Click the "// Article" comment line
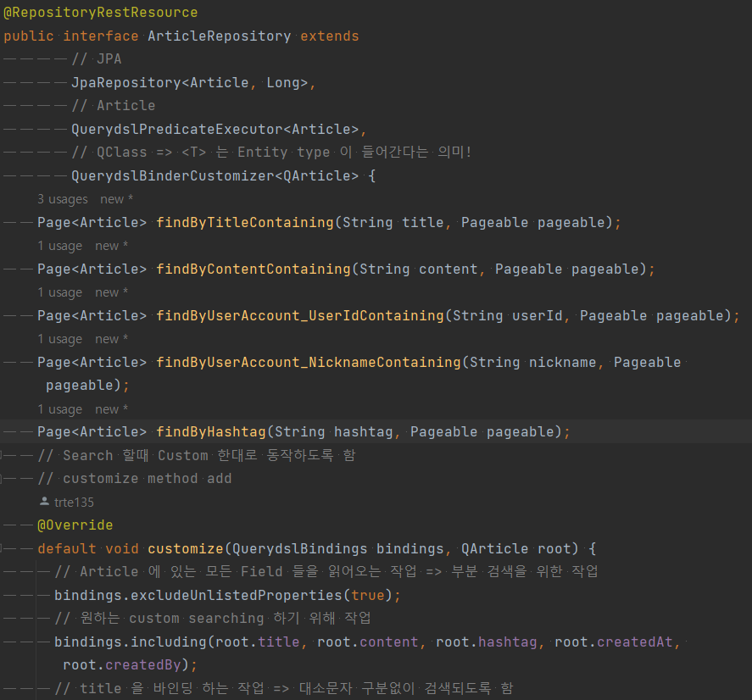This screenshot has height=700, width=752. [114, 105]
